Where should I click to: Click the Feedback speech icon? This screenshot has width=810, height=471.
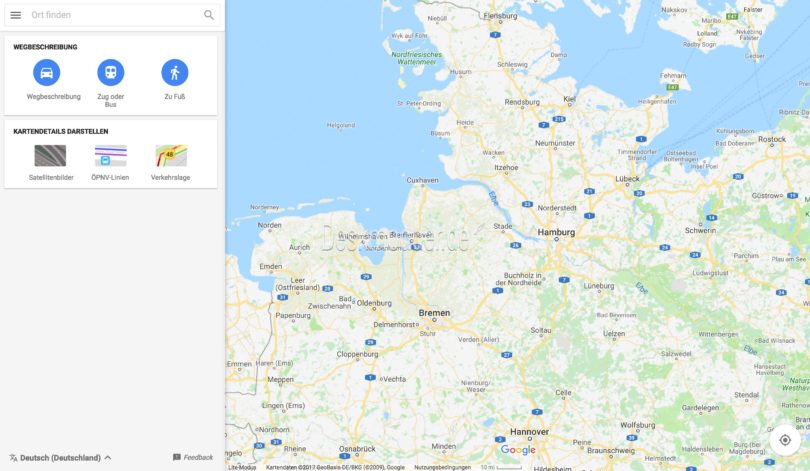click(177, 458)
